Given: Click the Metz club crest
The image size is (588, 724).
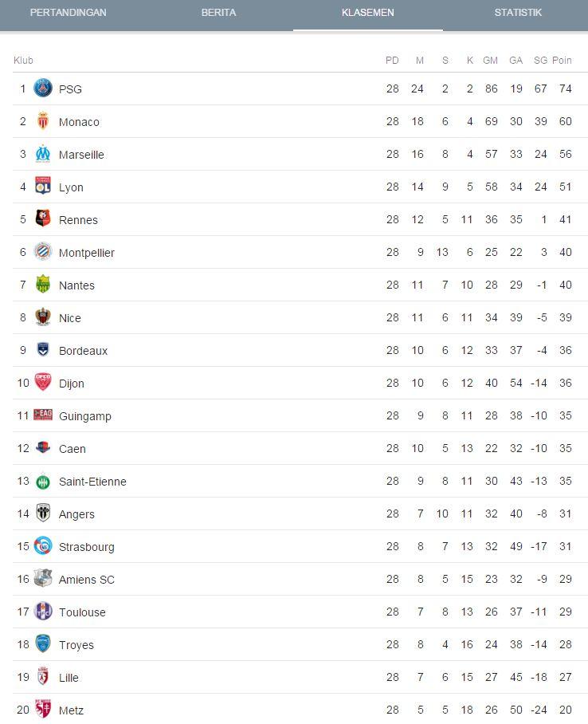Looking at the screenshot, I should click(43, 709).
